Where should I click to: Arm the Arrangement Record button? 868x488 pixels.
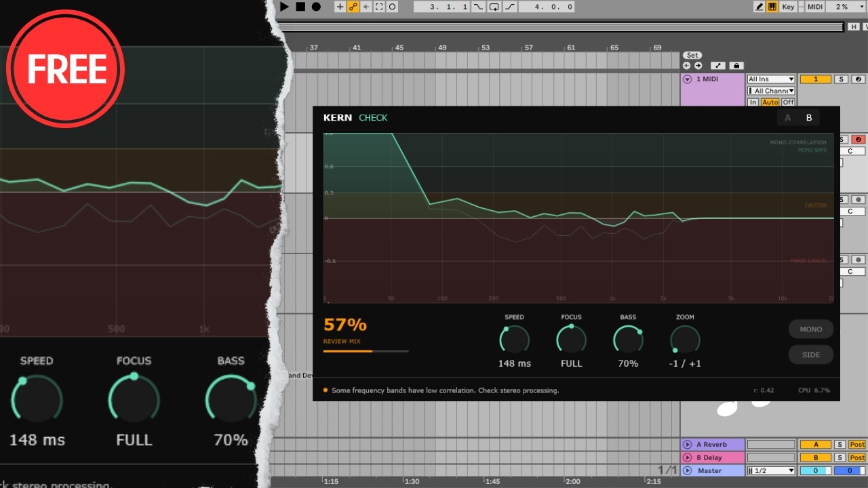click(316, 7)
